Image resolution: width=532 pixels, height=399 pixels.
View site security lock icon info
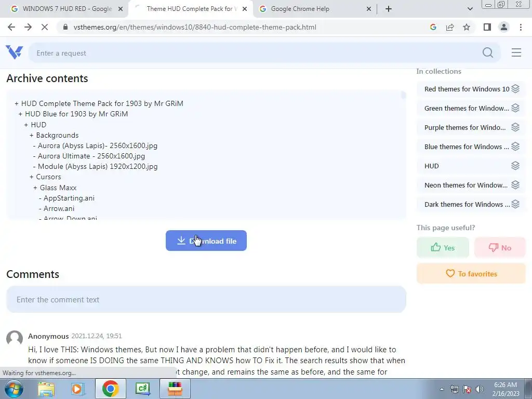click(65, 27)
